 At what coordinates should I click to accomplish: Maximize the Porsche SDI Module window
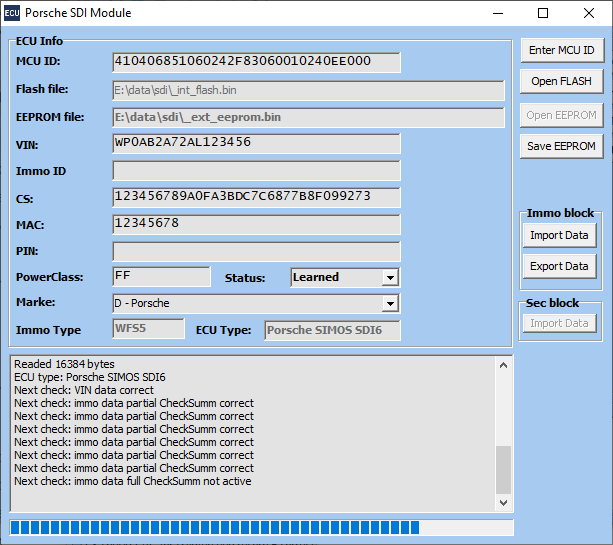543,13
